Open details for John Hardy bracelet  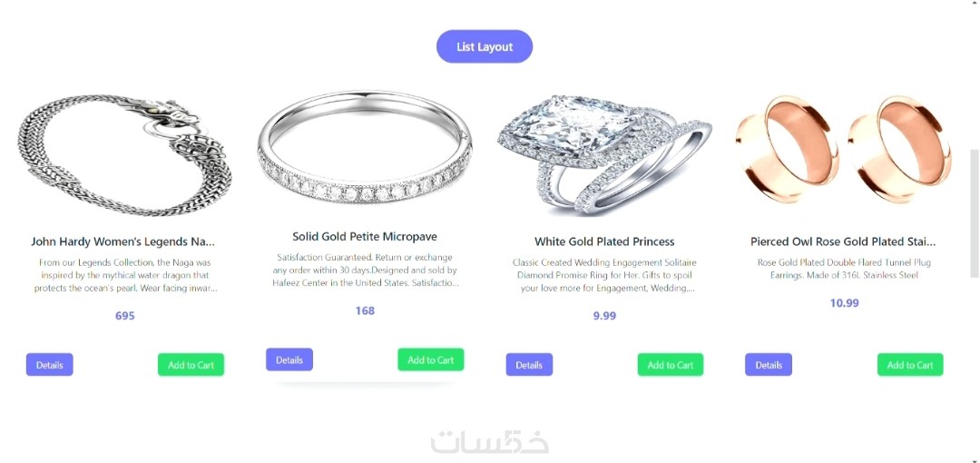click(49, 365)
